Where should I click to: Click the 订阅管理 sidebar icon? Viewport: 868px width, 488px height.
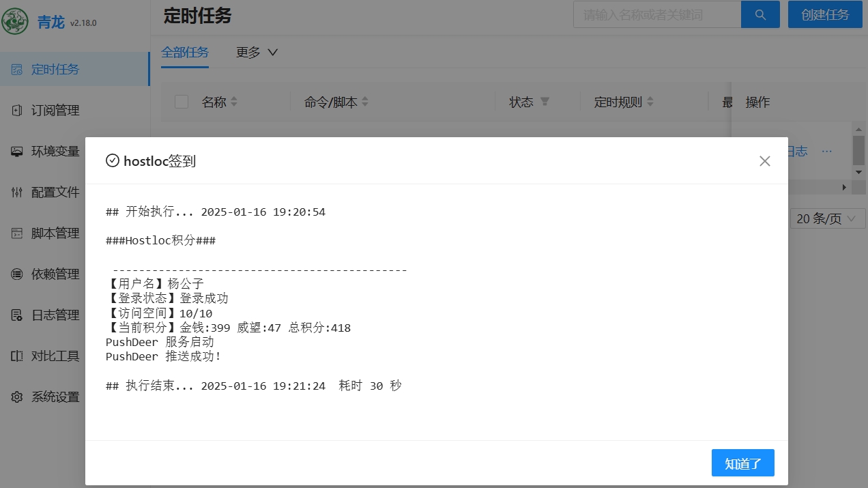(17, 111)
